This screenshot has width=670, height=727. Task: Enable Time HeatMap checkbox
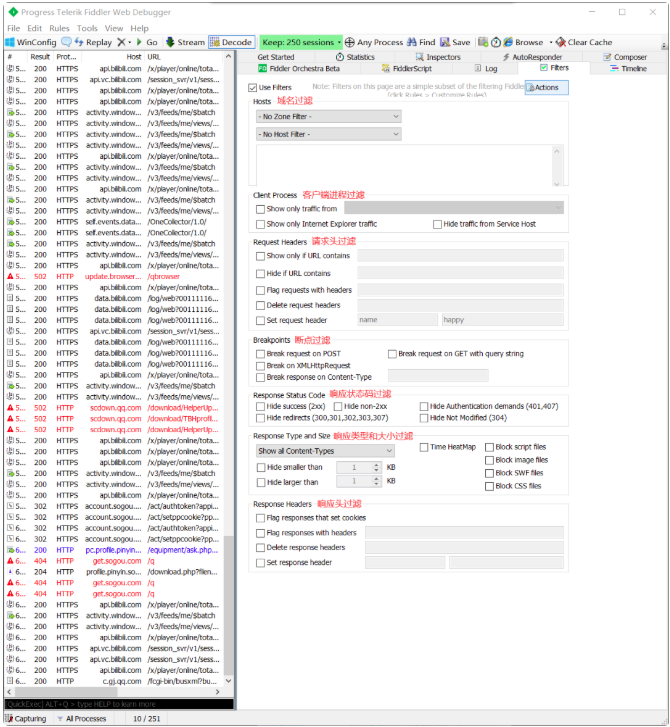(x=424, y=447)
